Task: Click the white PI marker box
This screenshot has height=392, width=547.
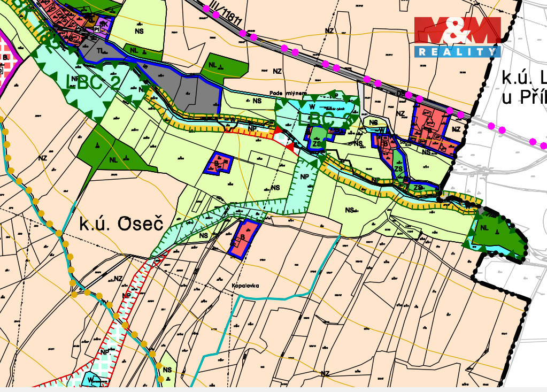Action: pyautogui.click(x=98, y=30)
